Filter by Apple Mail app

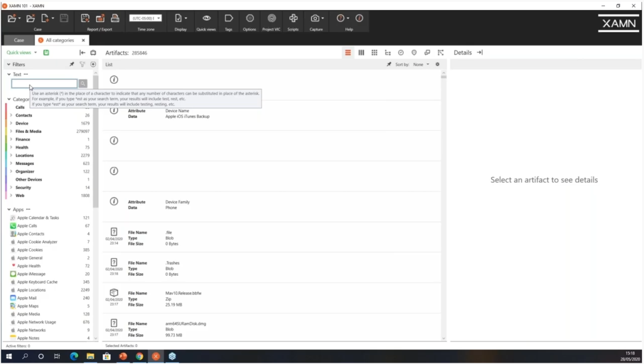point(26,299)
